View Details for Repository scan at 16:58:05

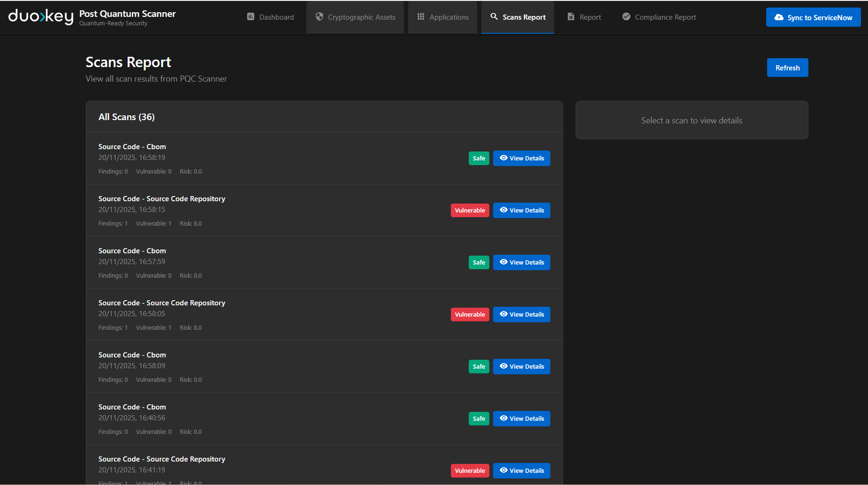click(521, 314)
